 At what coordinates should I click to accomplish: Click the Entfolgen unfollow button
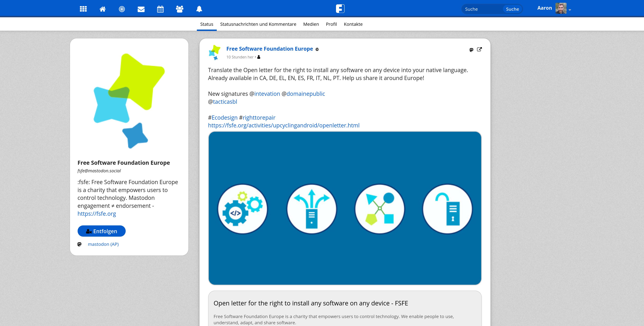[x=101, y=231]
